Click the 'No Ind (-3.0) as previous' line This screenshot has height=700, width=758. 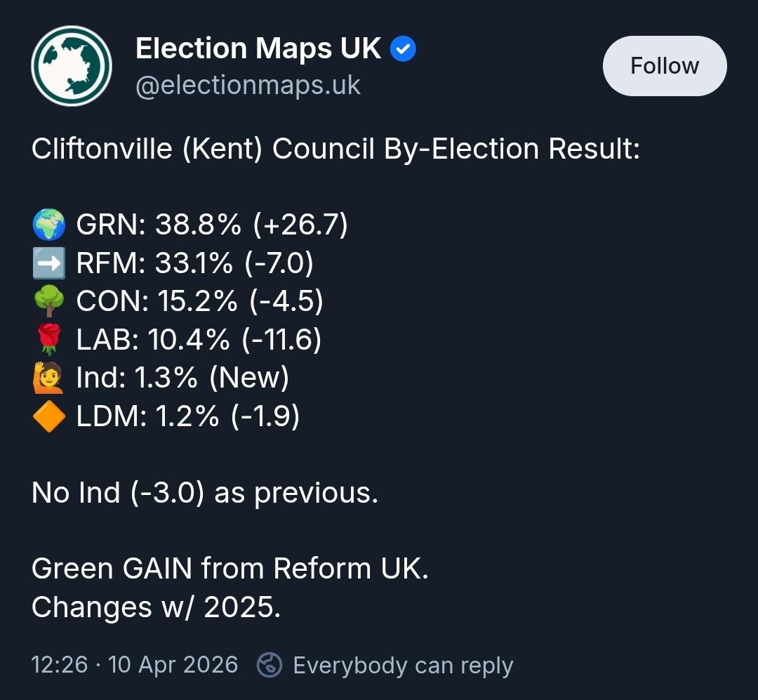(204, 493)
